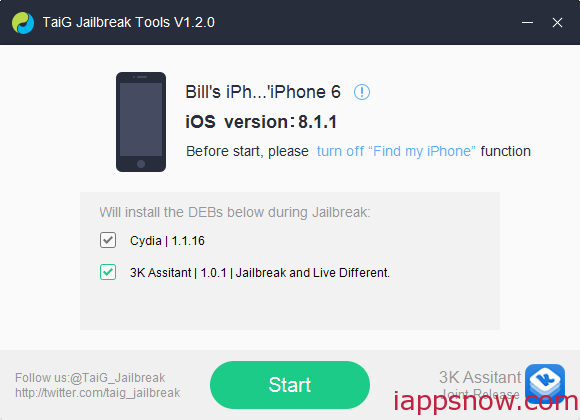The image size is (580, 420).
Task: Click the device name Bill's iPhone 6
Action: click(x=263, y=92)
